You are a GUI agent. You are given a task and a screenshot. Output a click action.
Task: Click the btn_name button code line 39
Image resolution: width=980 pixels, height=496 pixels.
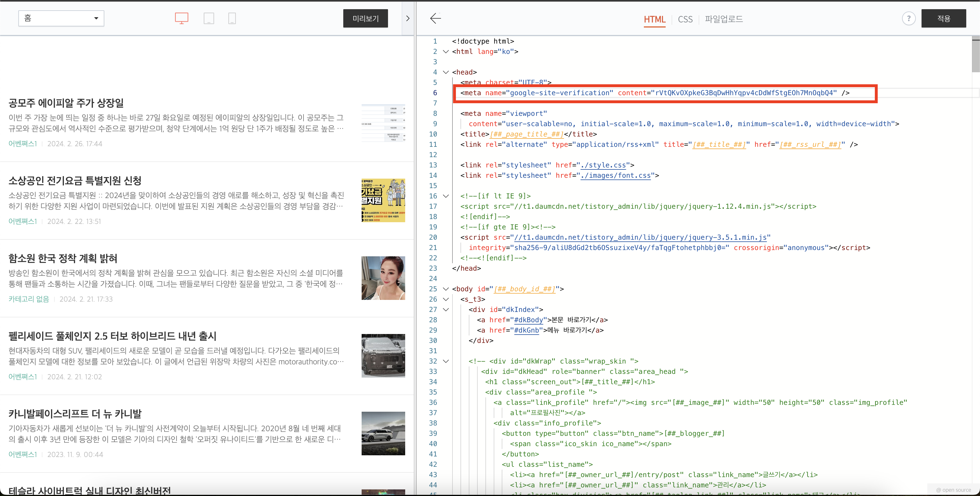[x=613, y=433]
